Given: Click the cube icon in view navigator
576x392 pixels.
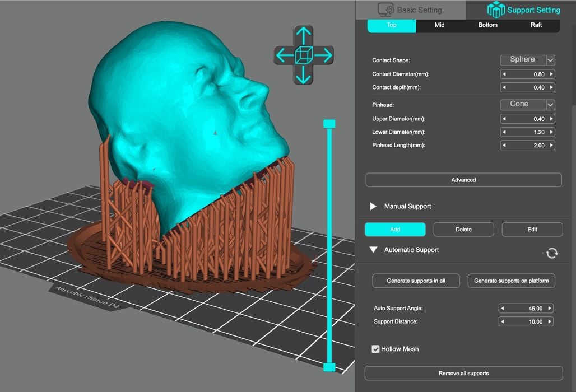Looking at the screenshot, I should click(x=303, y=55).
